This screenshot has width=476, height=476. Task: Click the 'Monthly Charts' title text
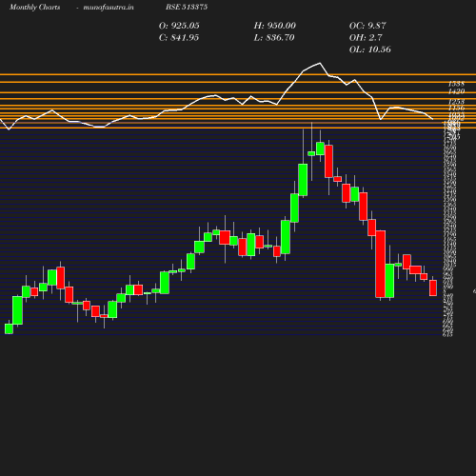click(35, 8)
